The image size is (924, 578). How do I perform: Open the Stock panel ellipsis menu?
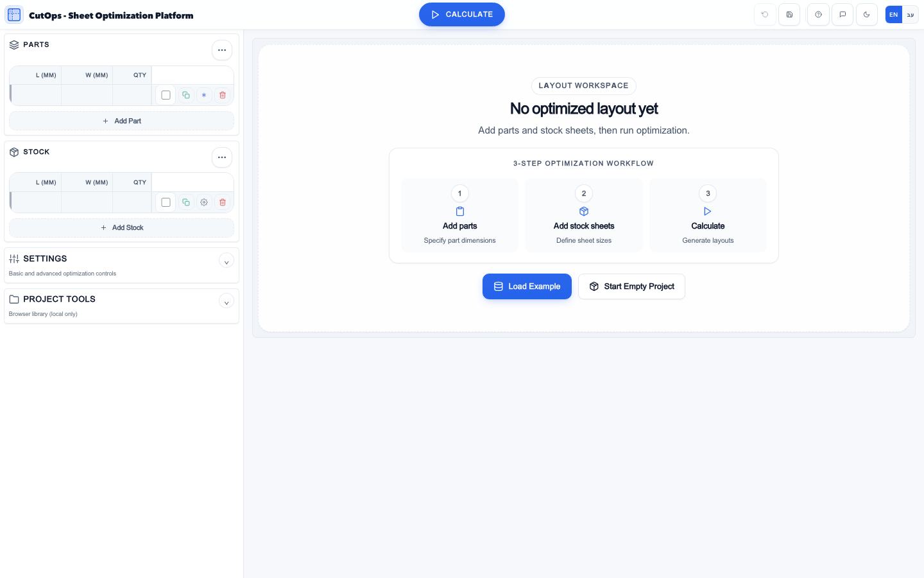click(x=222, y=157)
